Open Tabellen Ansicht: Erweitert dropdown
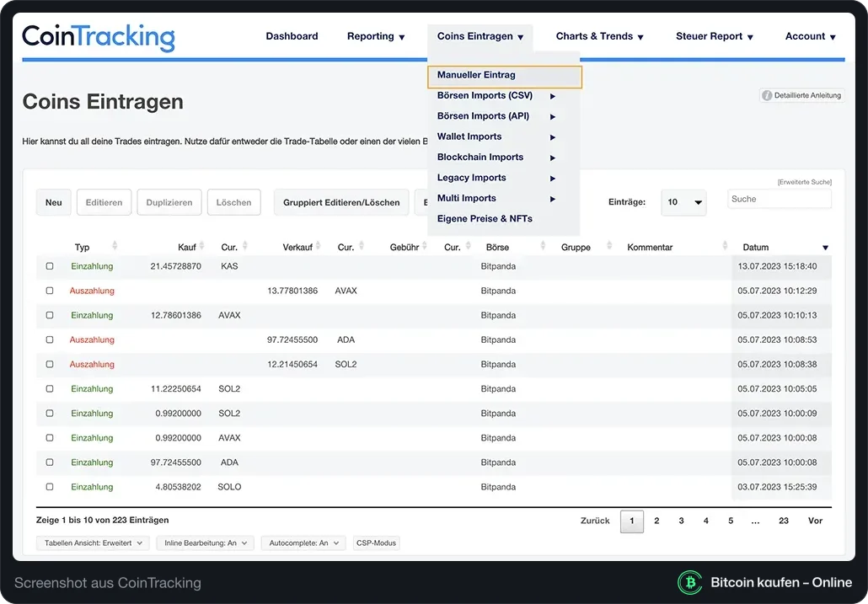Viewport: 868px width, 604px height. point(93,543)
